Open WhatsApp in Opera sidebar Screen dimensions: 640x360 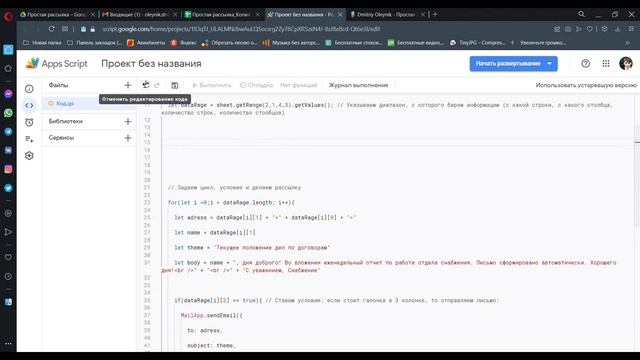8,113
